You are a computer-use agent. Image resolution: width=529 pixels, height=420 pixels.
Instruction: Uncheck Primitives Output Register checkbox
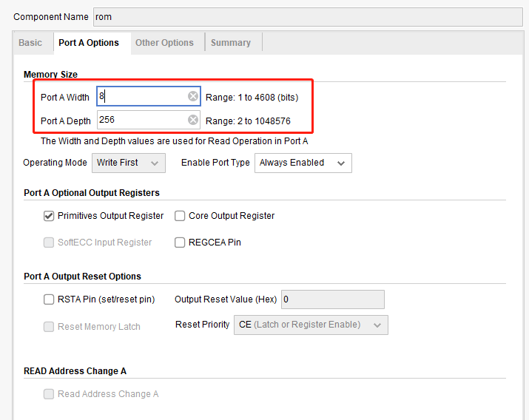click(x=49, y=216)
